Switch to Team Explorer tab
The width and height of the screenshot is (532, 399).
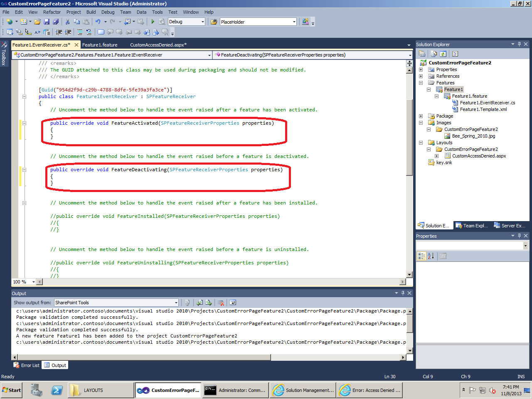[x=471, y=226]
